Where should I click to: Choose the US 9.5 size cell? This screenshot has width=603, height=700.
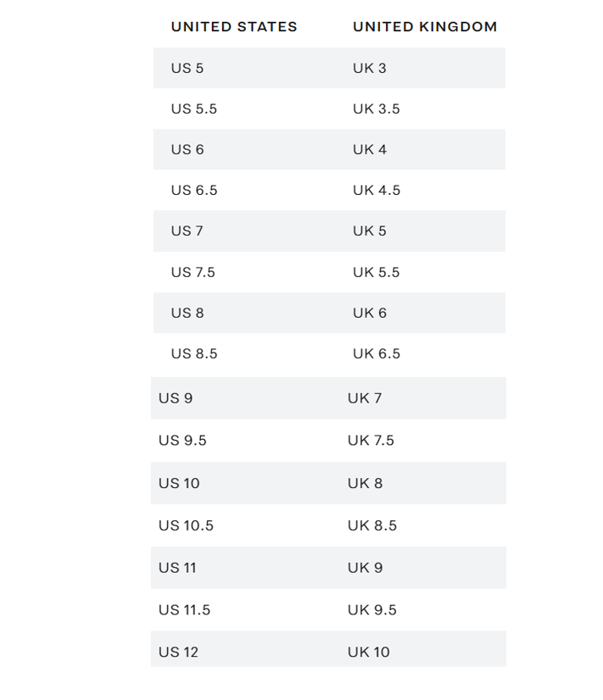pyautogui.click(x=182, y=440)
